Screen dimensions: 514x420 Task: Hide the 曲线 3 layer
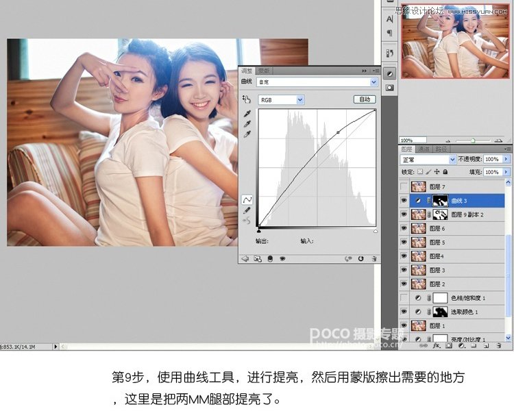coord(404,201)
